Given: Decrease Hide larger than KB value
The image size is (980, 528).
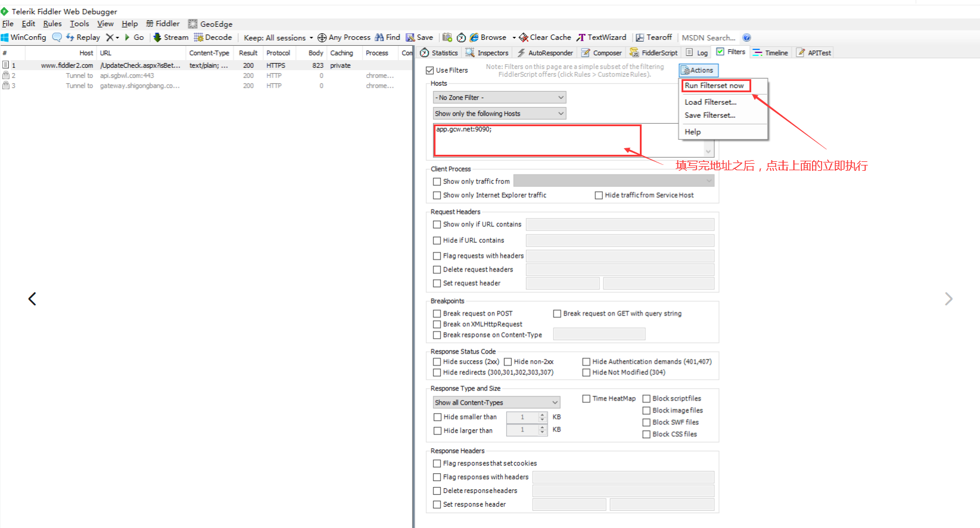Looking at the screenshot, I should [x=542, y=432].
